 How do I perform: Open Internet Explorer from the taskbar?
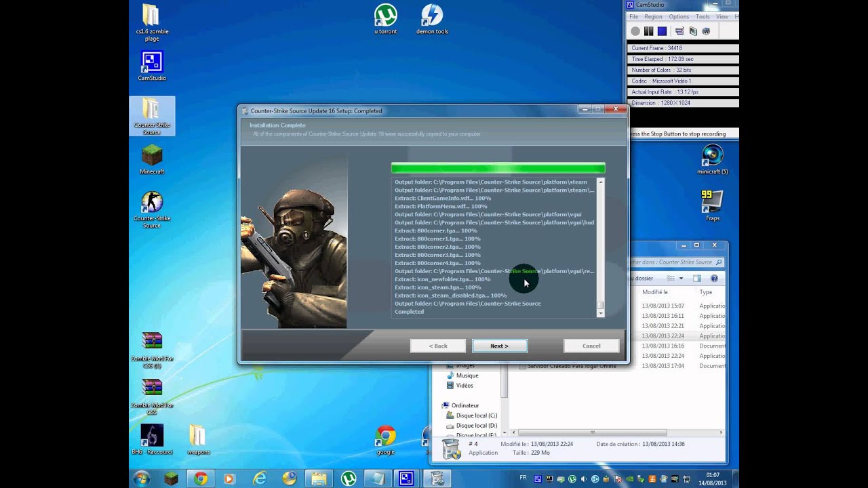[x=260, y=479]
